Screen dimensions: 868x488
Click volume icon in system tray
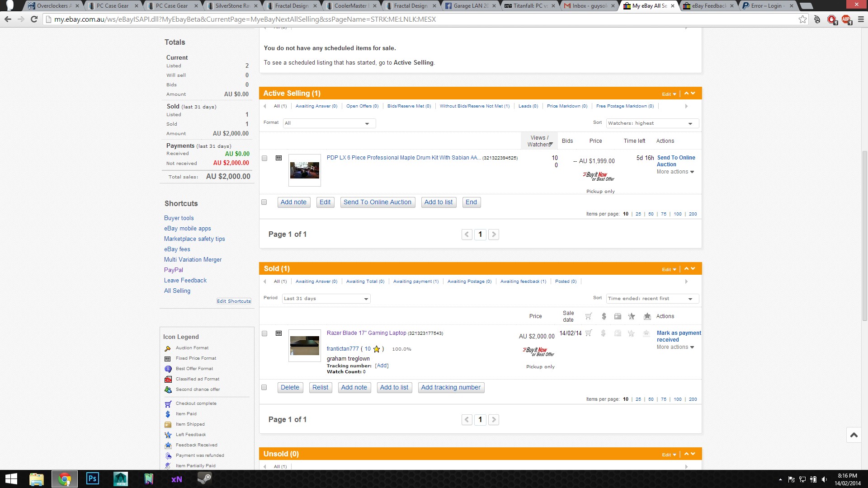pos(824,479)
